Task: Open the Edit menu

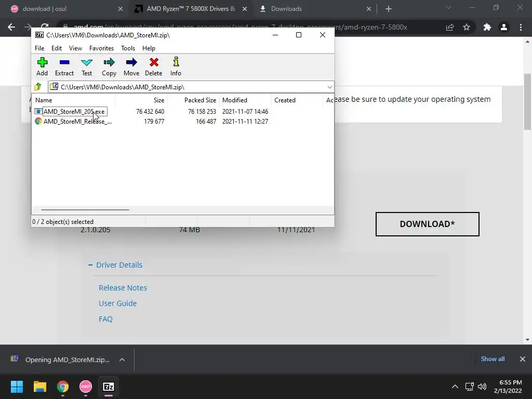Action: pyautogui.click(x=56, y=48)
